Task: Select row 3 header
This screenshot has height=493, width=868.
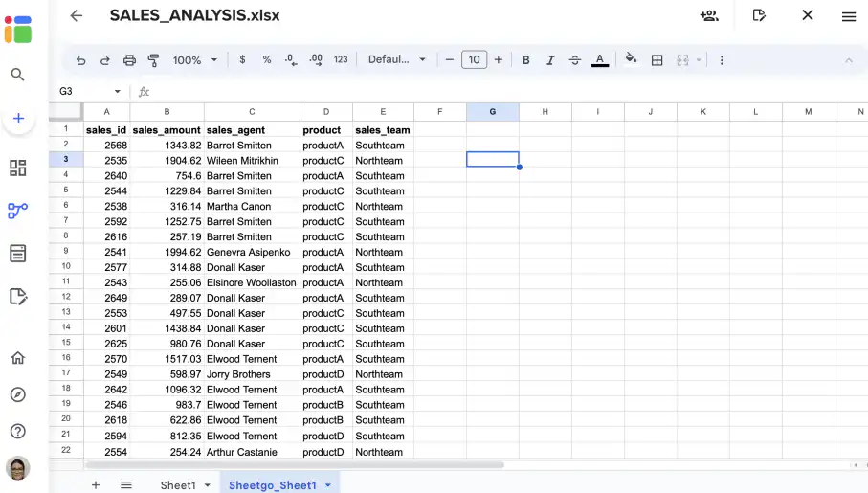Action: coord(66,160)
